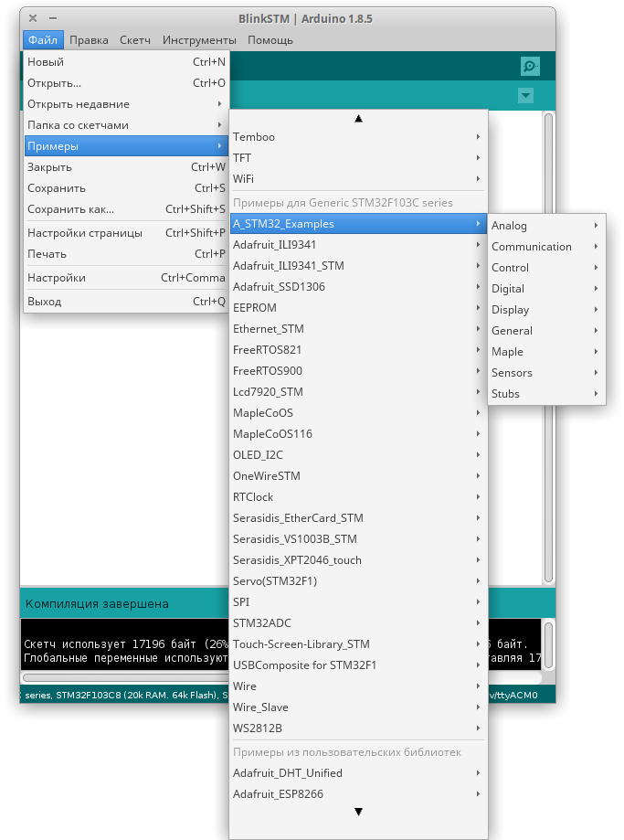This screenshot has height=840, width=624.
Task: Open Wire_Slave examples
Action: [358, 707]
